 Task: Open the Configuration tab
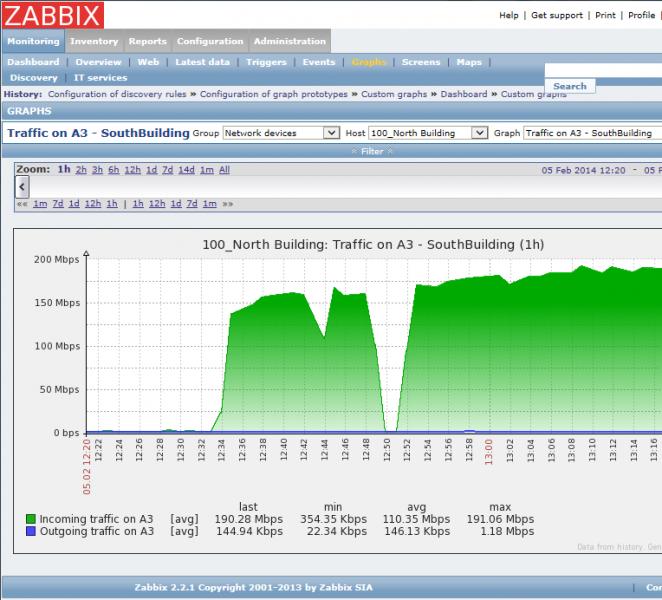tap(210, 42)
